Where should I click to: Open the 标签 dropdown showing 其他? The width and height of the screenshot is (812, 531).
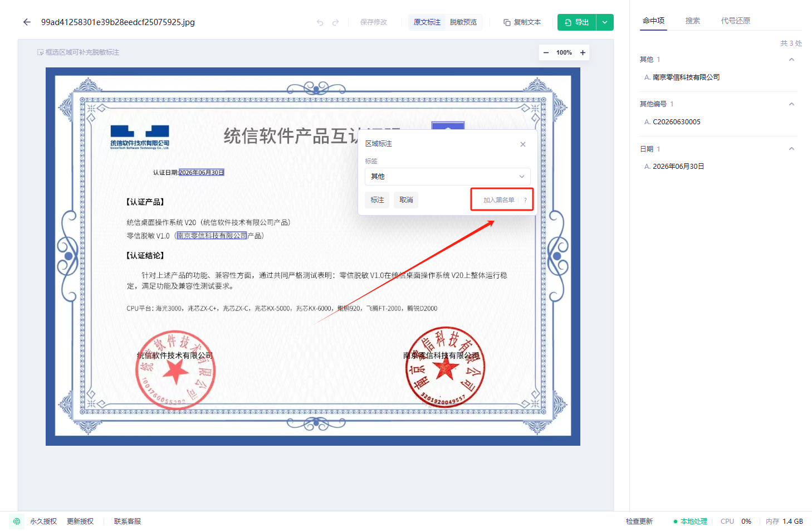pos(448,177)
